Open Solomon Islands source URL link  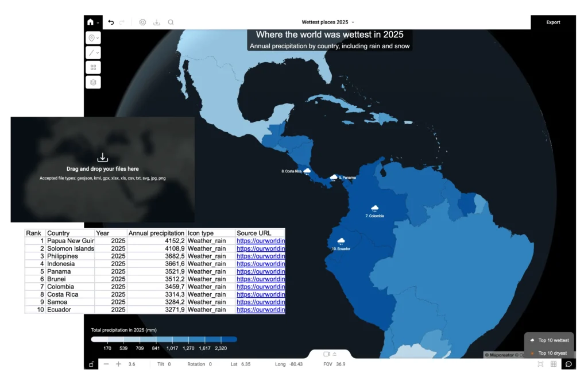(261, 248)
